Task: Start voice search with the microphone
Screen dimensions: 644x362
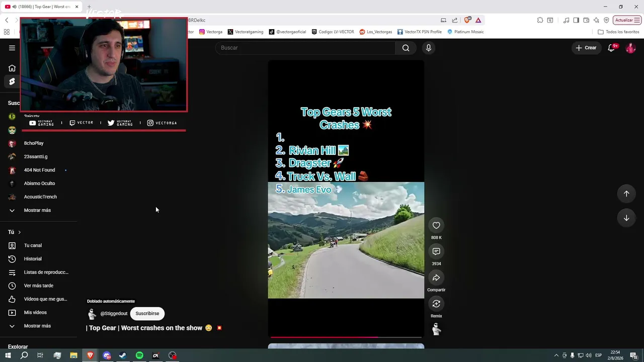Action: coord(428,48)
